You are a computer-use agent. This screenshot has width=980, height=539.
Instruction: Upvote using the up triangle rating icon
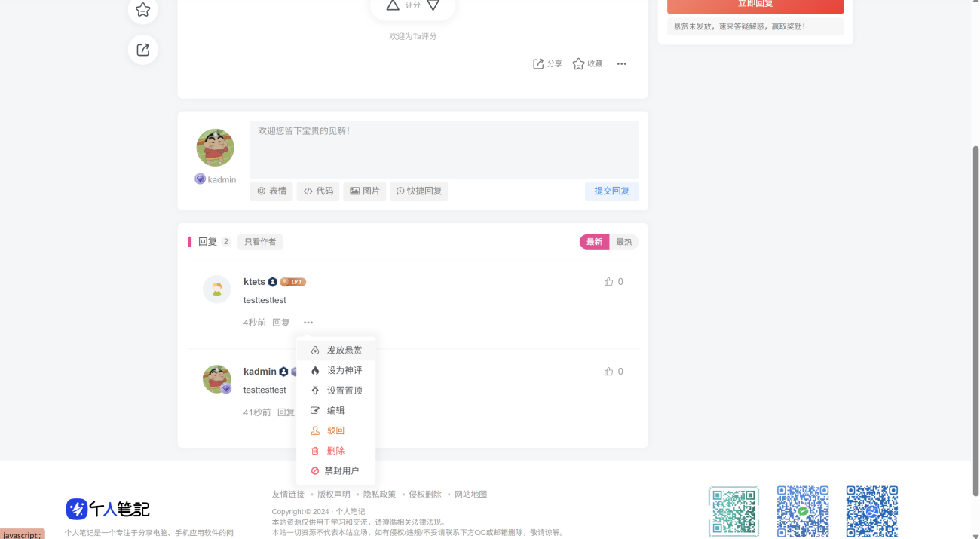(x=393, y=5)
